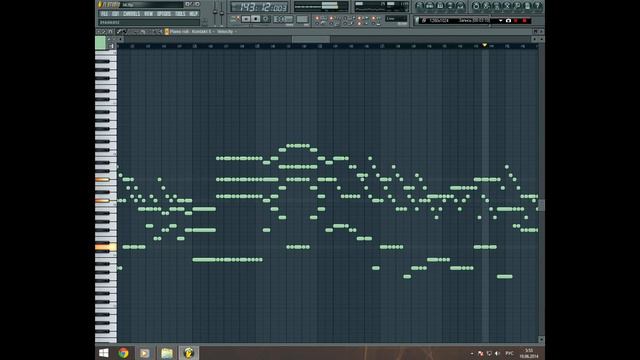Open the screen recorder dropdown arrow
This screenshot has width=640, height=360.
point(501,20)
